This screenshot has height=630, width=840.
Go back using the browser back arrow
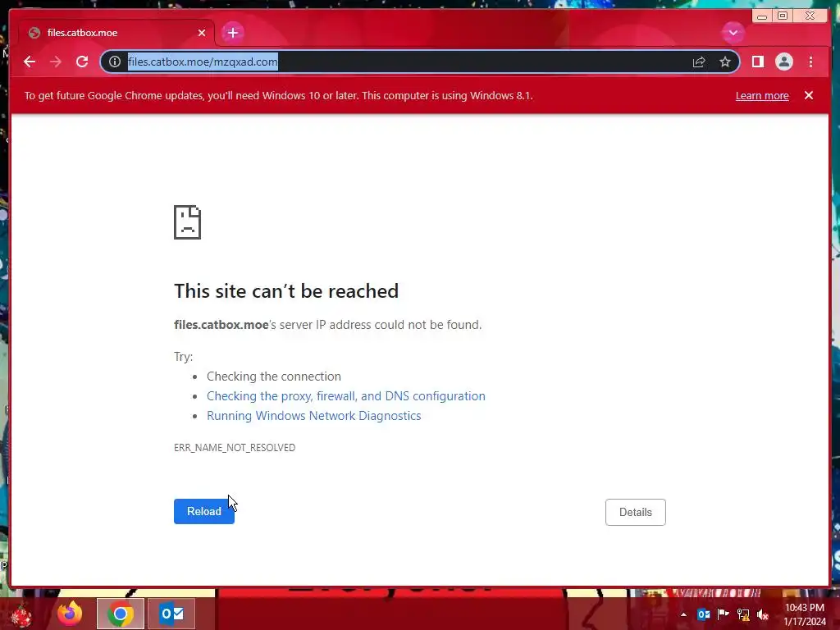pyautogui.click(x=30, y=62)
